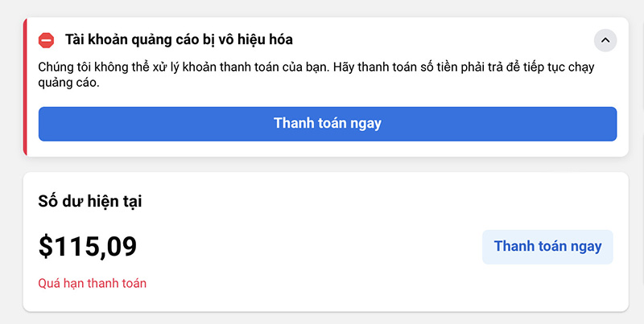Click light-blue "Thanh toán ngay" beside the balance
The height and width of the screenshot is (324, 644).
click(x=547, y=247)
